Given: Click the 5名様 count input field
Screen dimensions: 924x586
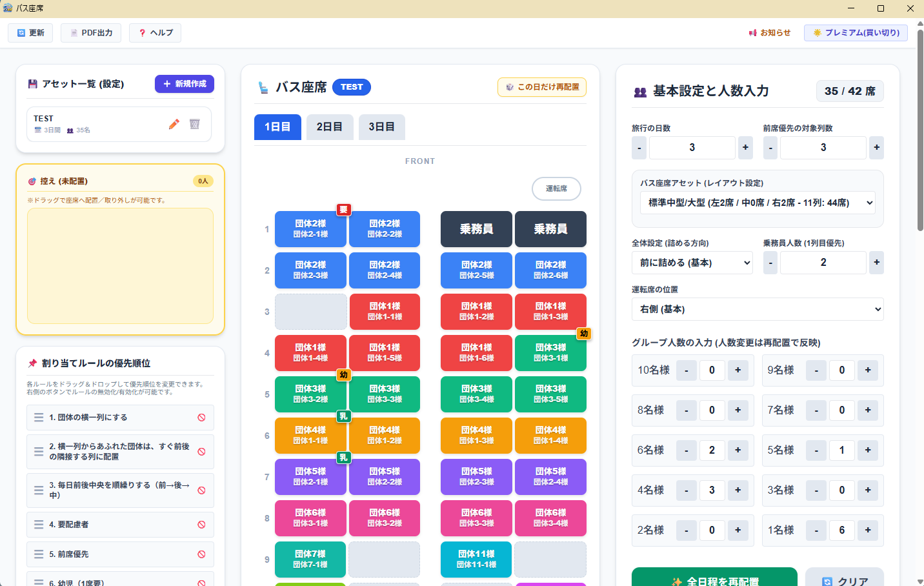Looking at the screenshot, I should [x=842, y=450].
